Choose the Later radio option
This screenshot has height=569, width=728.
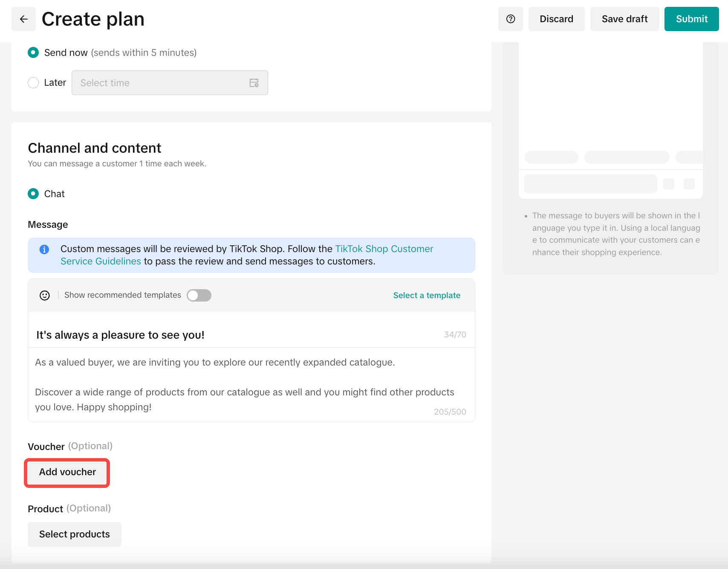tap(33, 83)
